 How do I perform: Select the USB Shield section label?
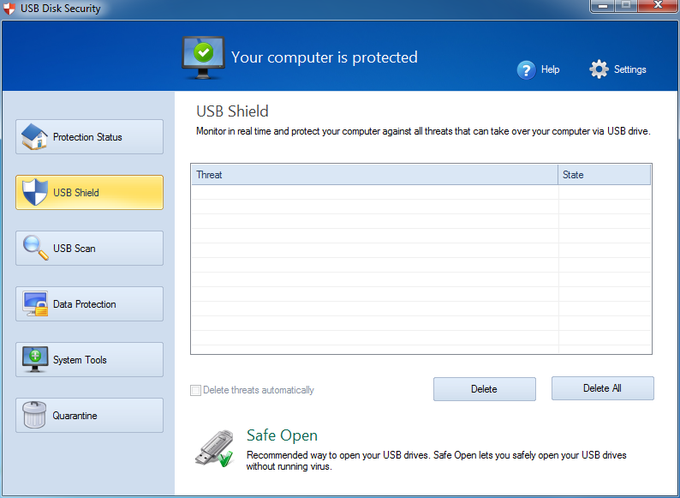click(x=76, y=193)
